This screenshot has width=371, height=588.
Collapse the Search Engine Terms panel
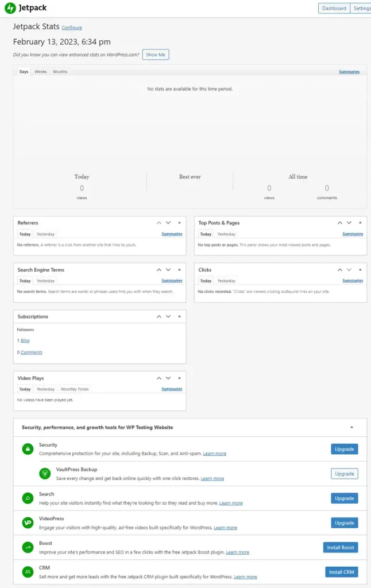pos(179,270)
